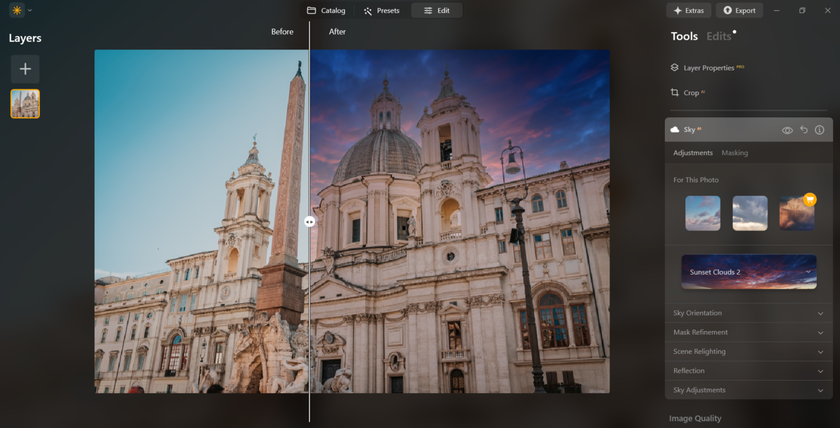The height and width of the screenshot is (428, 840).
Task: Click the Before label above the photo
Action: [282, 32]
